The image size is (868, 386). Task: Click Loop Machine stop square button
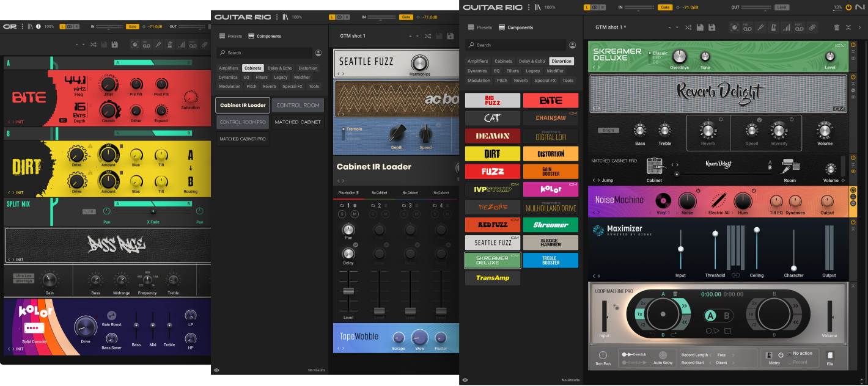pyautogui.click(x=727, y=331)
